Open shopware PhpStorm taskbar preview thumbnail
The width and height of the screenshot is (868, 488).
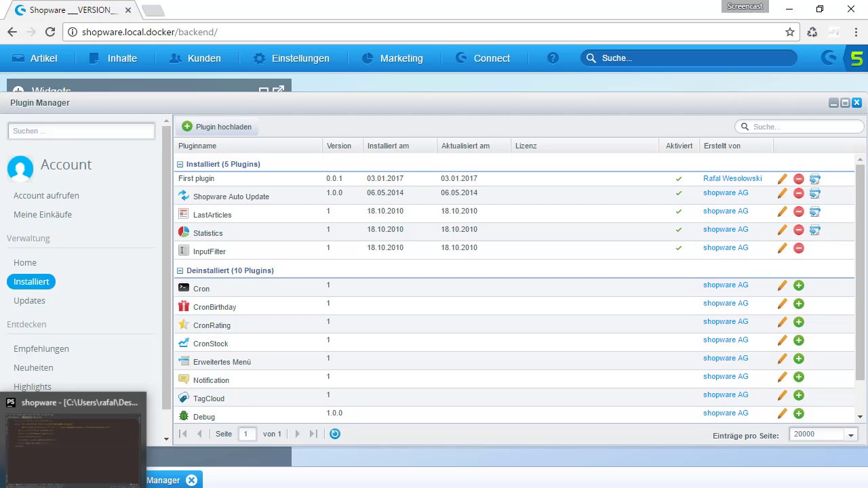coord(73,439)
